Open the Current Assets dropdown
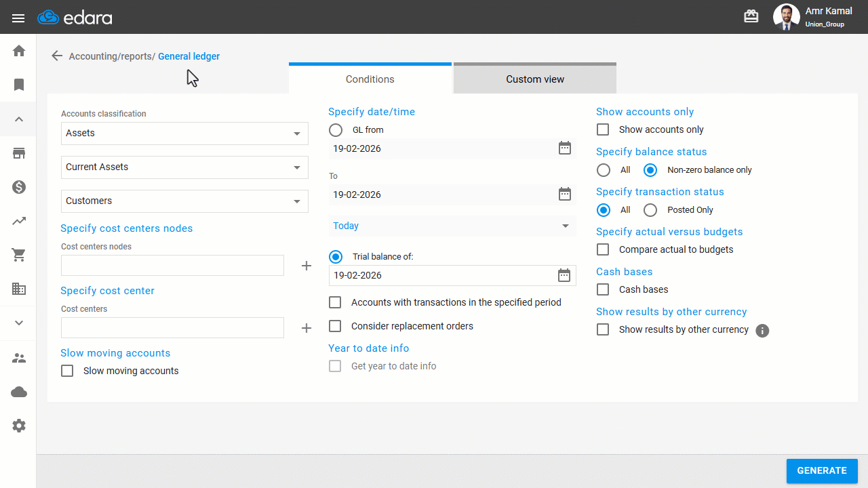 click(x=184, y=167)
